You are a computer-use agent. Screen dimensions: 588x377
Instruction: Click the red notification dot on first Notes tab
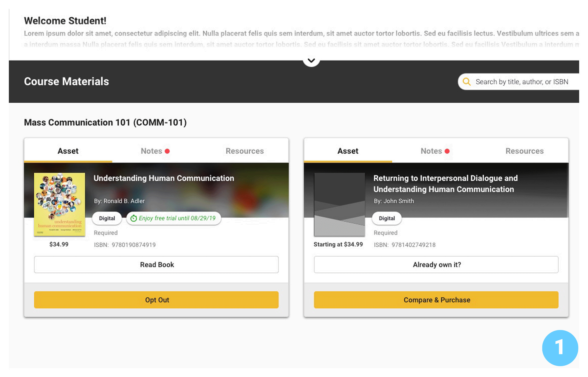(167, 151)
